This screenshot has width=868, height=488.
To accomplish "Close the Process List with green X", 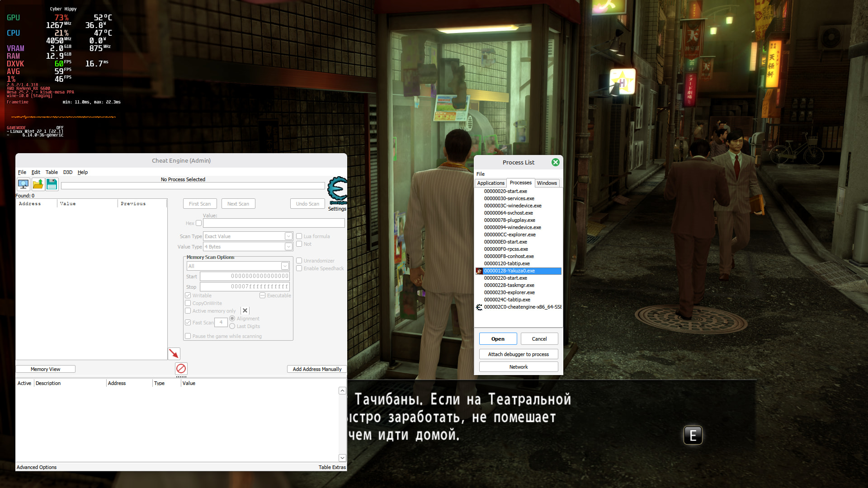I will pos(556,162).
